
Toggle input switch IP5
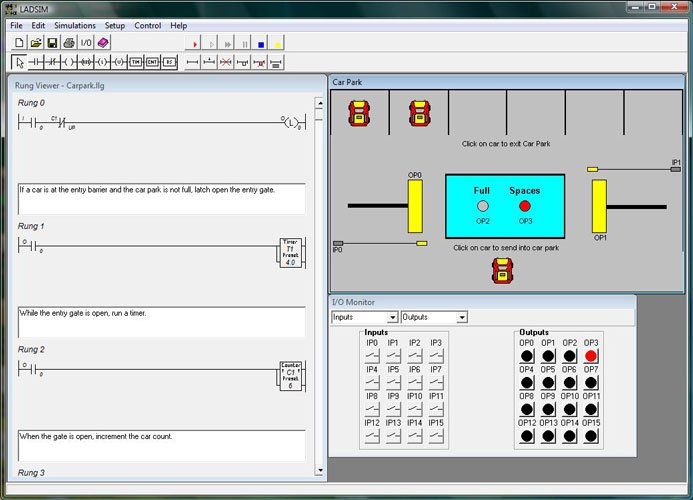pos(393,383)
